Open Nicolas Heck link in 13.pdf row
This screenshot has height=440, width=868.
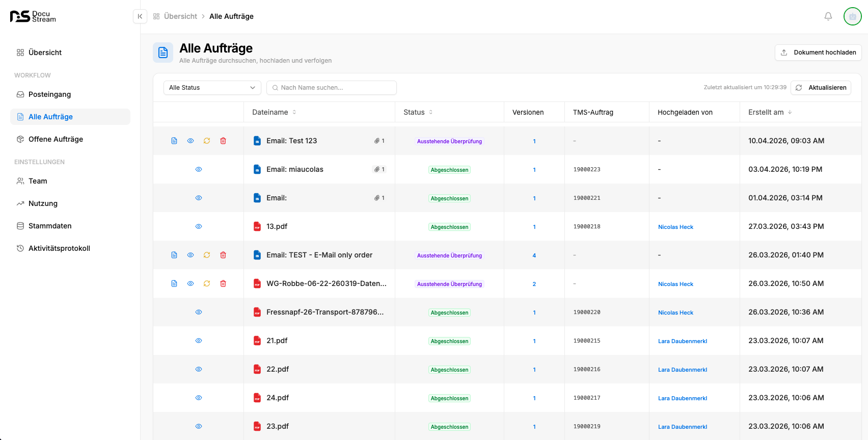(x=675, y=227)
